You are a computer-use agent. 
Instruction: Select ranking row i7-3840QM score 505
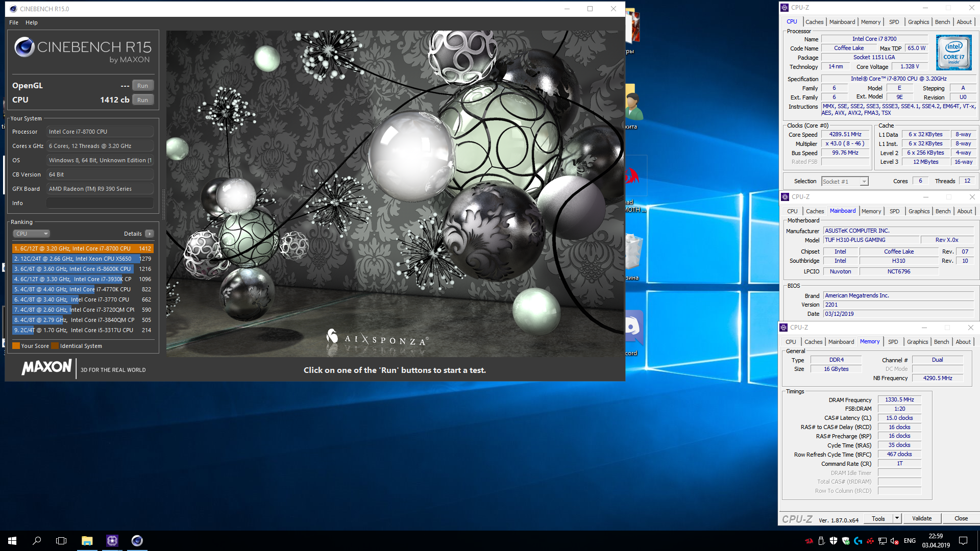(x=83, y=320)
